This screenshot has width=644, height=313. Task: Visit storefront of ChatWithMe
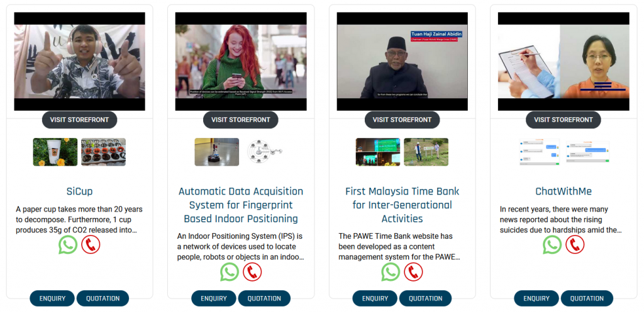[x=563, y=120]
